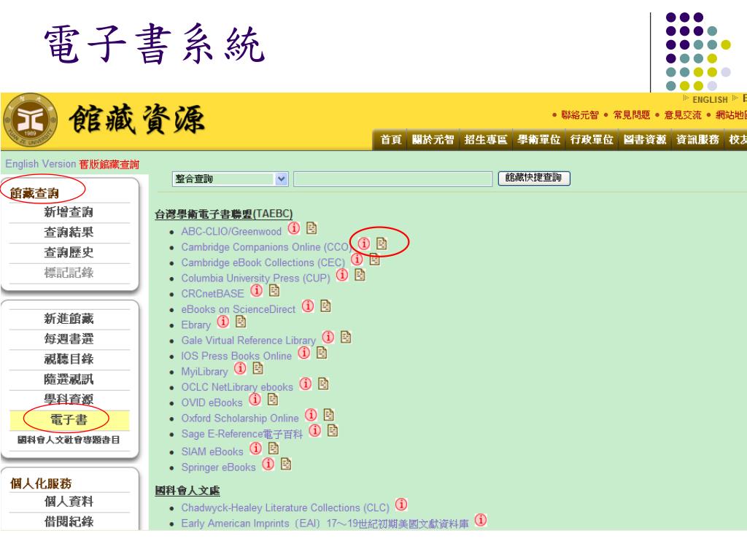Open document icon for Oxford Scholarship Online
The width and height of the screenshot is (747, 560).
[329, 415]
